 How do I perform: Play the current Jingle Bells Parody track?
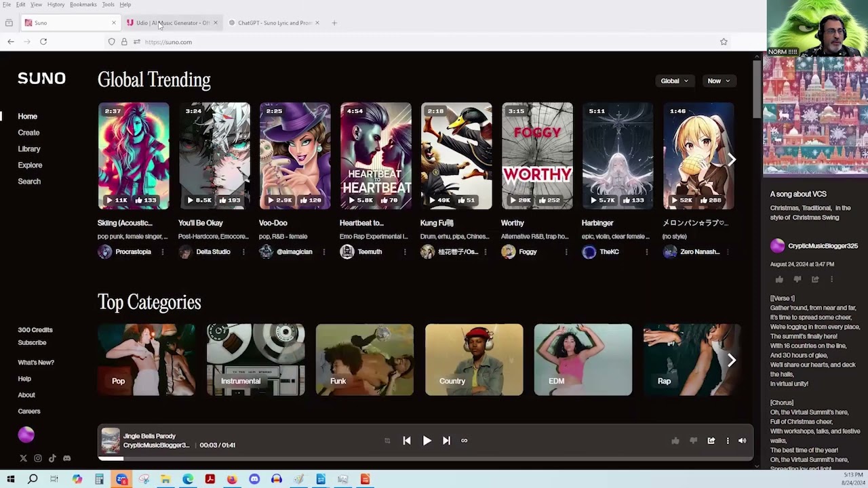(x=427, y=441)
